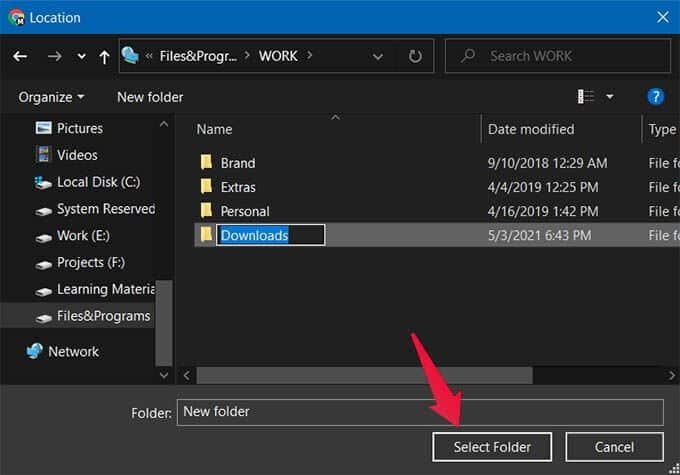Screen dimensions: 680x475
Task: Select the Extras folder
Action: point(238,187)
